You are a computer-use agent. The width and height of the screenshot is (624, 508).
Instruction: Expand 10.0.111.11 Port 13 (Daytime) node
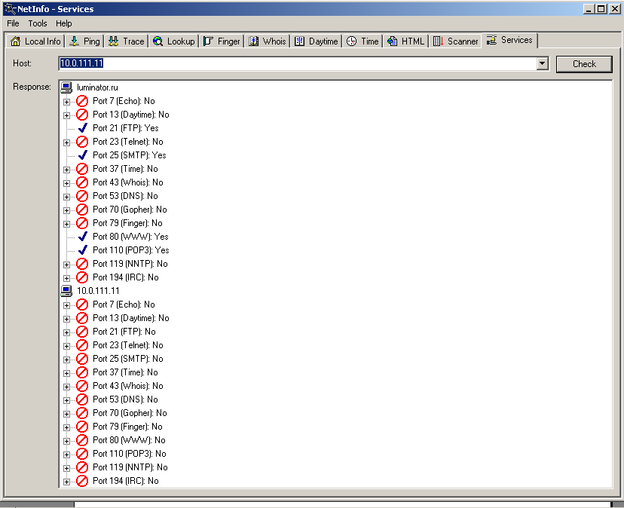[x=66, y=319]
